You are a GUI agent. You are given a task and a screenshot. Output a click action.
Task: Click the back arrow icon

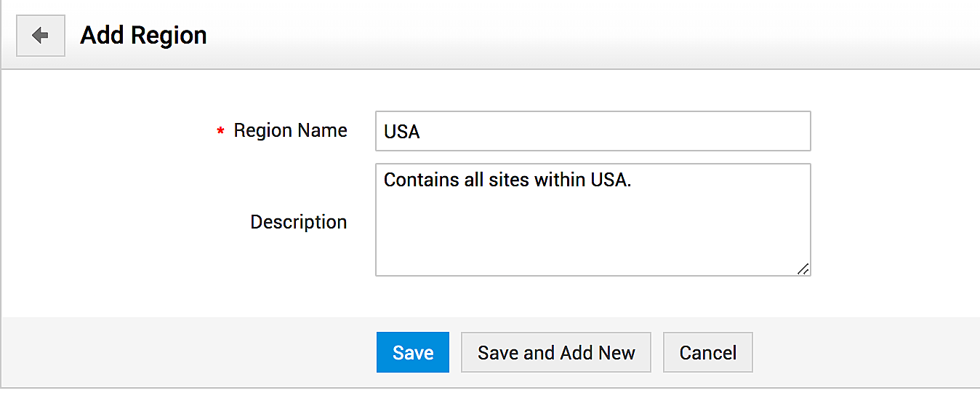[41, 35]
